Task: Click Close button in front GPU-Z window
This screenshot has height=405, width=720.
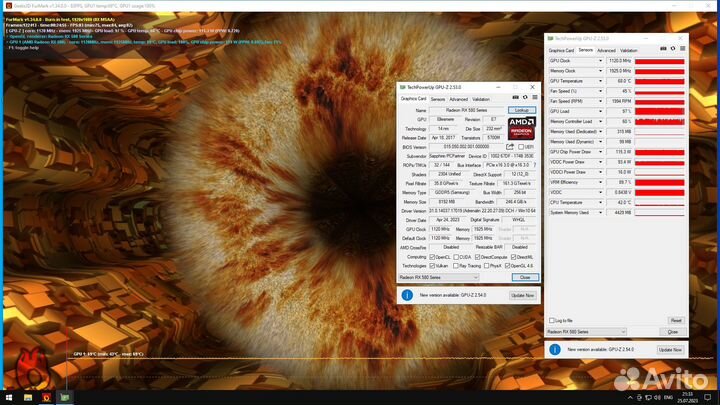Action: [x=525, y=277]
